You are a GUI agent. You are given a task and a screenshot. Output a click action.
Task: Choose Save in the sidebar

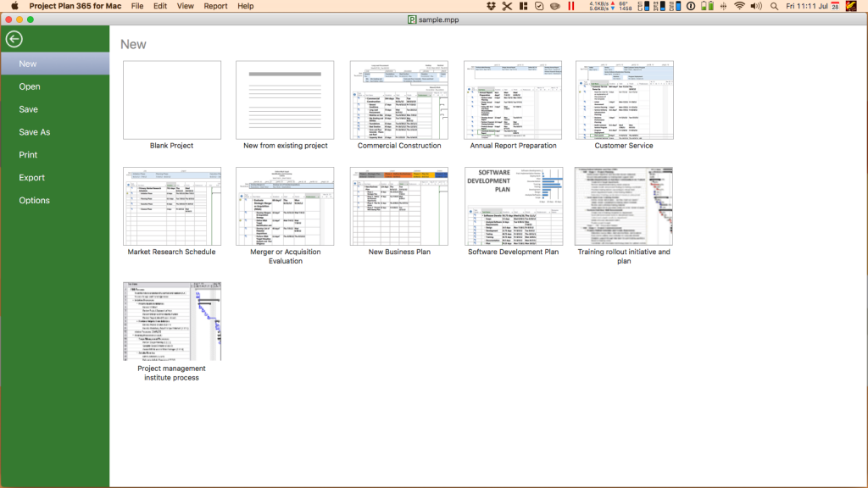point(55,109)
